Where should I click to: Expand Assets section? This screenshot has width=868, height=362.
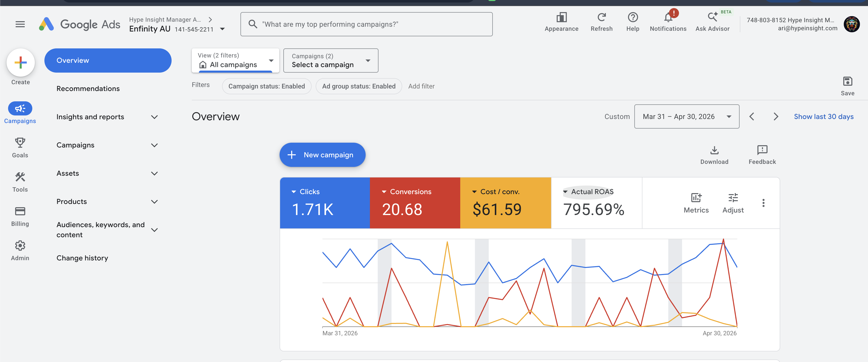(x=154, y=174)
